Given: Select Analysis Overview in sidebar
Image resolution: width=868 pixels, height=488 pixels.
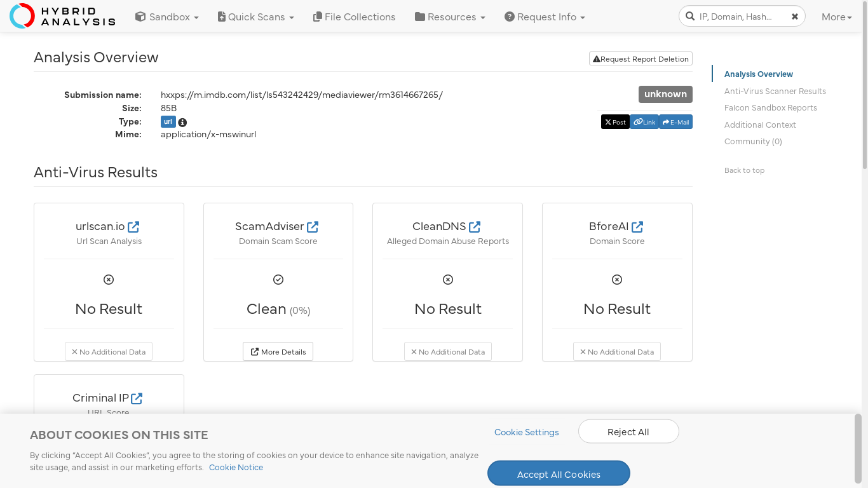Looking at the screenshot, I should 759,74.
